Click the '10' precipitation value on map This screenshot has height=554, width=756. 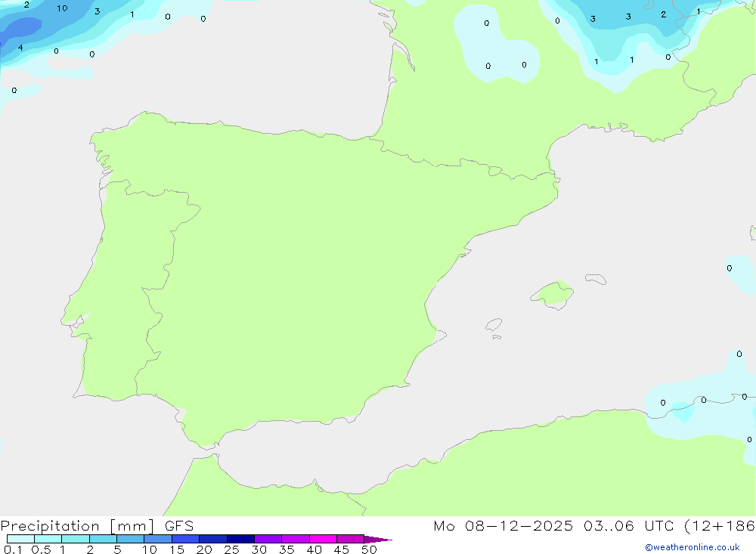coord(62,8)
